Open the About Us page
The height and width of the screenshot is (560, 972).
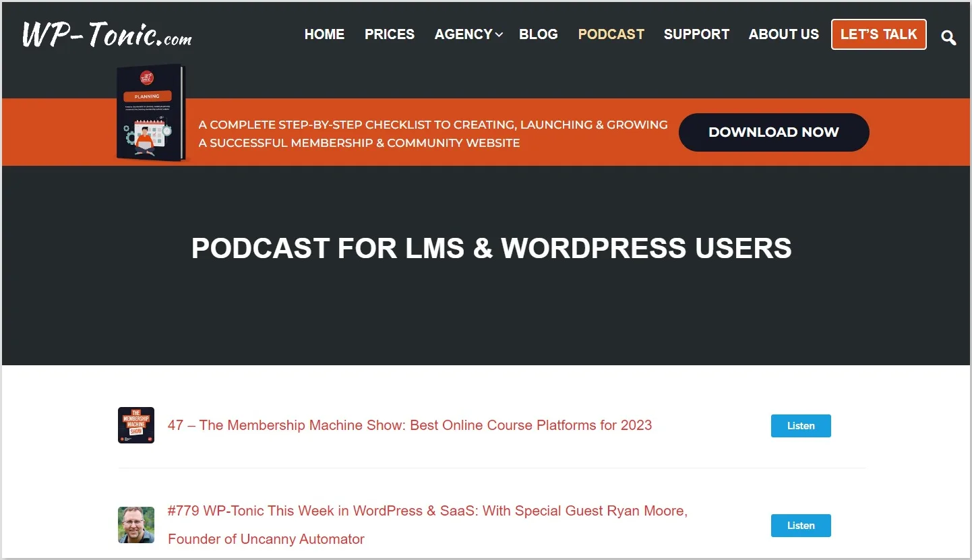click(784, 34)
